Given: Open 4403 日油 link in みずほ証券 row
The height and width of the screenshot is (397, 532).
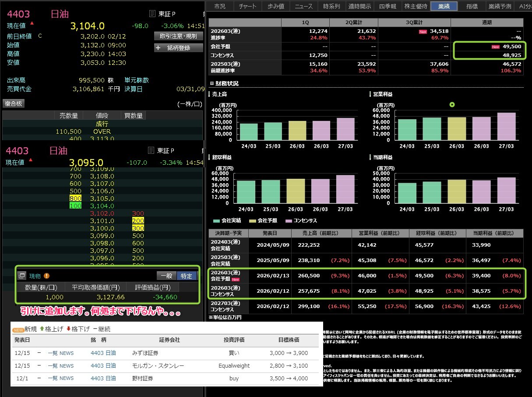Looking at the screenshot, I should pyautogui.click(x=103, y=353).
